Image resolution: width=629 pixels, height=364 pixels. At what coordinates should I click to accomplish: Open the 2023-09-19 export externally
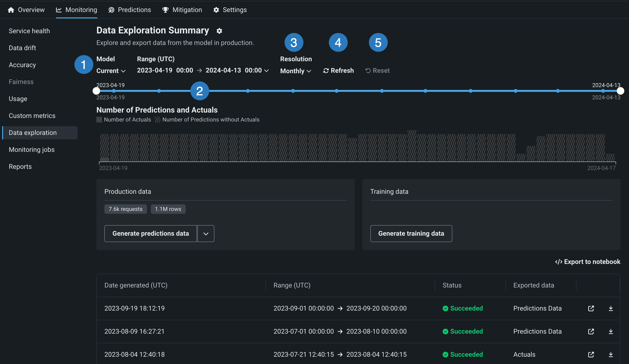[591, 308]
